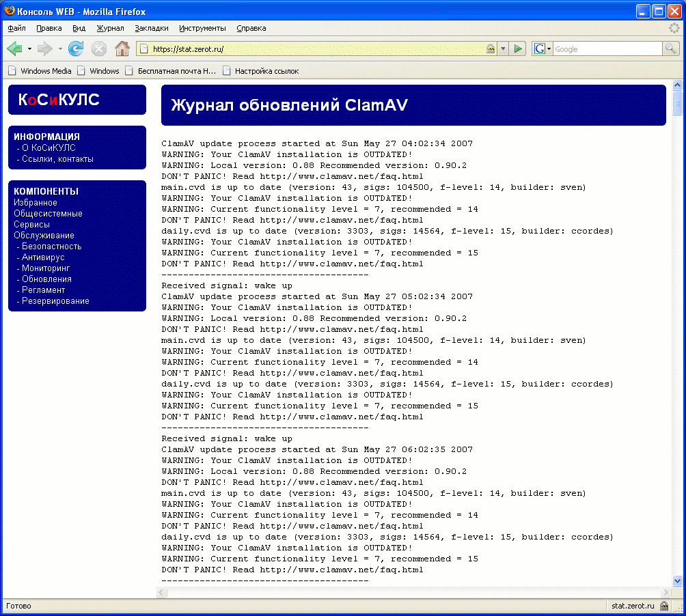Open the Журнал menu
686x616 pixels.
[x=110, y=29]
